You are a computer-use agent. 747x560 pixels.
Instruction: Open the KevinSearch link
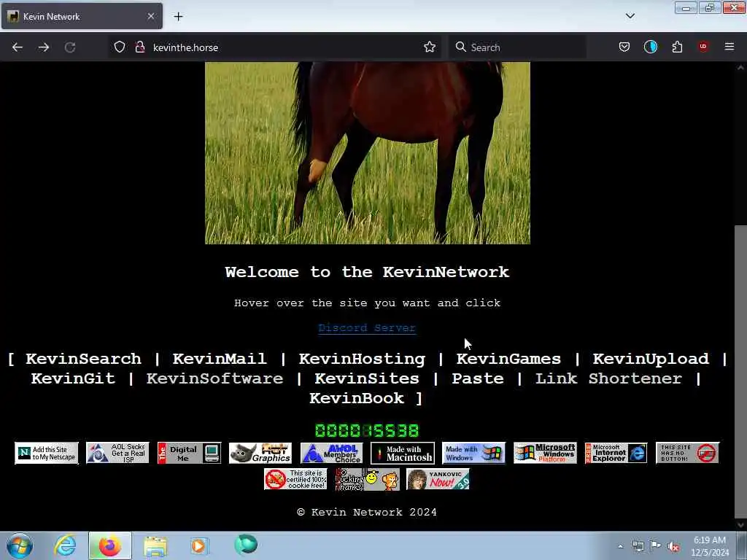pyautogui.click(x=83, y=359)
